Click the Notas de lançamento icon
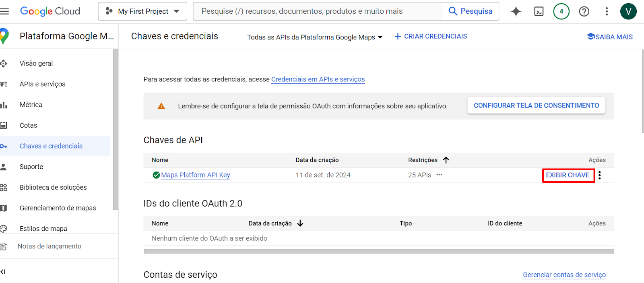The height and width of the screenshot is (283, 644). pos(4,246)
